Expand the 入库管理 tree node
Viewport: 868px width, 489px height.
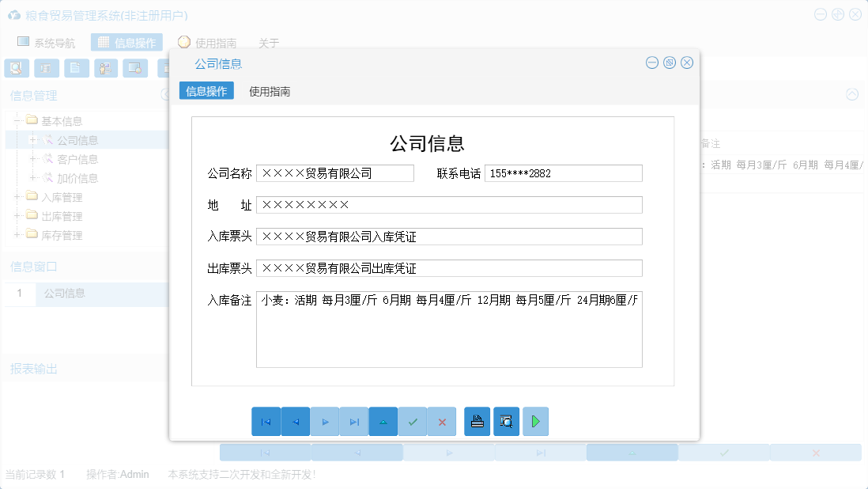pyautogui.click(x=18, y=196)
